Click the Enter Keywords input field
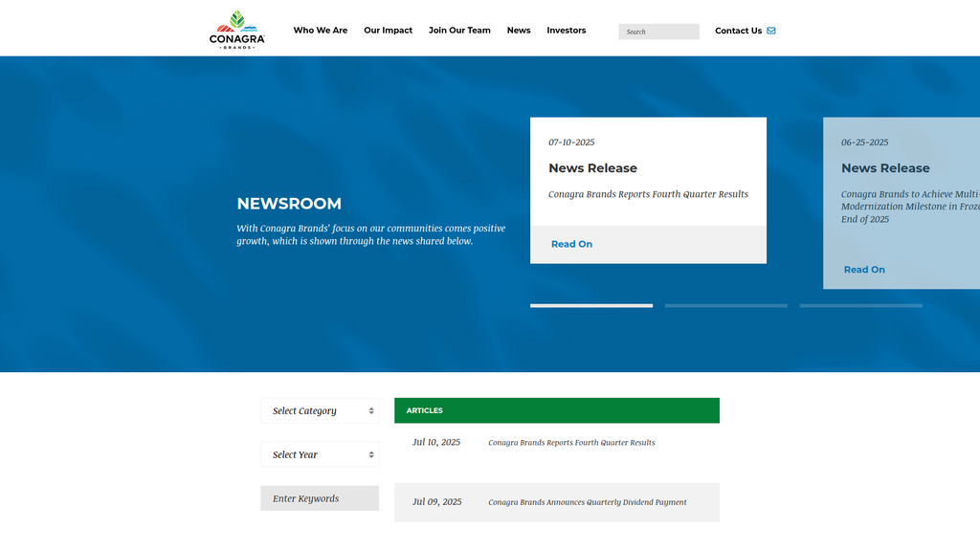Image resolution: width=980 pixels, height=551 pixels. (320, 497)
